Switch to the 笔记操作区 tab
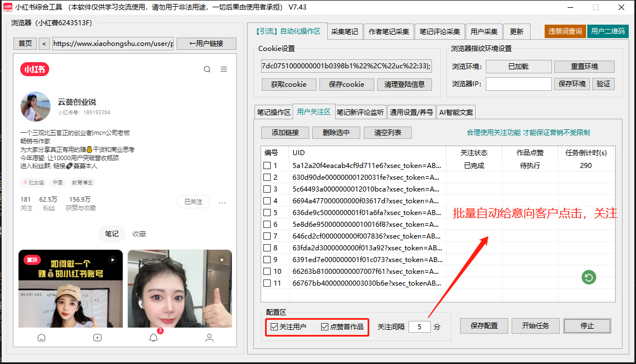Screen dimensions: 636x364 point(273,111)
